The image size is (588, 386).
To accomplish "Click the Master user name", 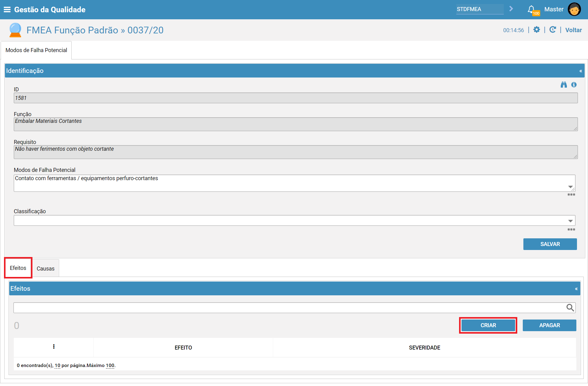I will pos(554,9).
